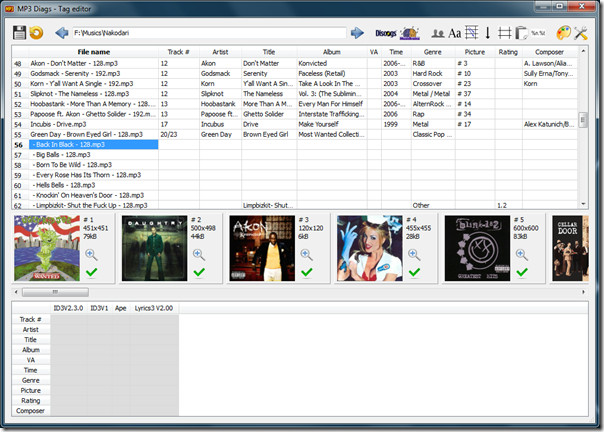Select the Blink-182 Greatest Hits cover thumbnail

pyautogui.click(x=477, y=248)
